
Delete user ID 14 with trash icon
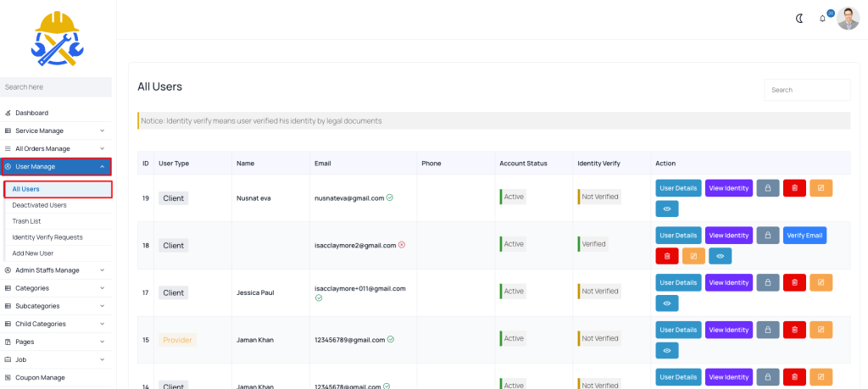tap(794, 377)
